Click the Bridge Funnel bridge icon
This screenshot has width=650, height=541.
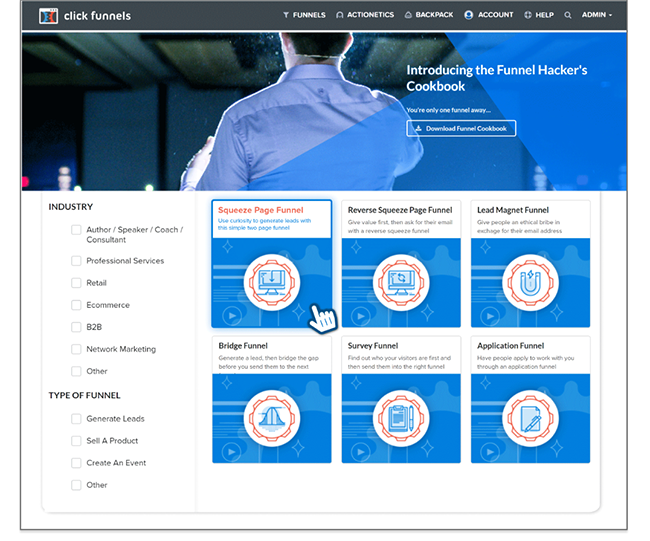tap(272, 418)
